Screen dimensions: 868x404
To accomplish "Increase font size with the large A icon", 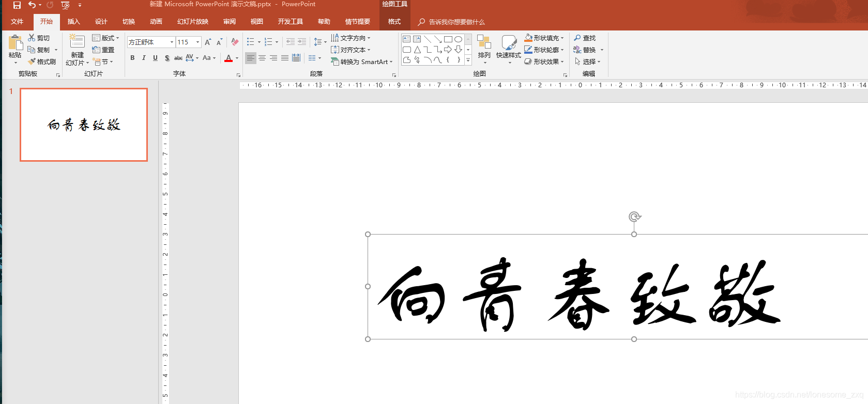I will 208,42.
